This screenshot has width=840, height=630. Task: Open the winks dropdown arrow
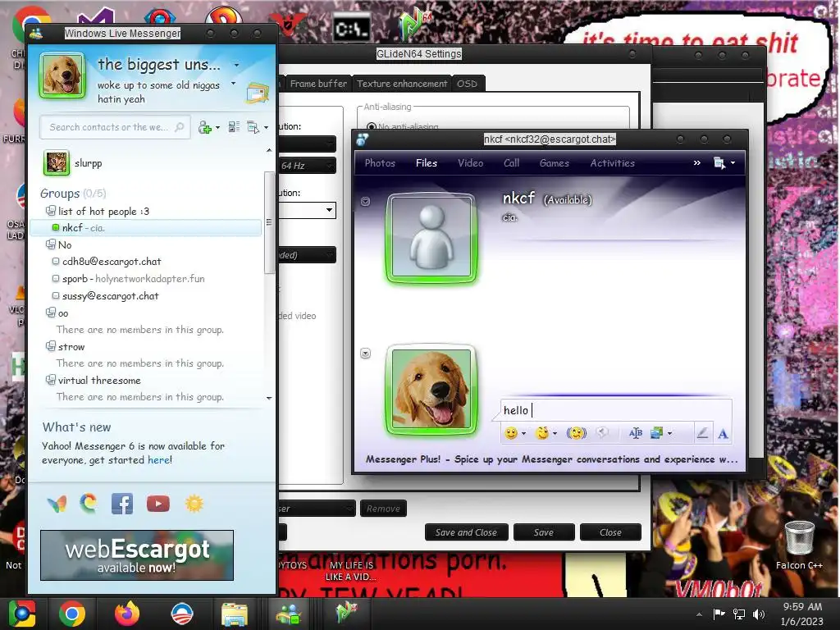pyautogui.click(x=555, y=433)
